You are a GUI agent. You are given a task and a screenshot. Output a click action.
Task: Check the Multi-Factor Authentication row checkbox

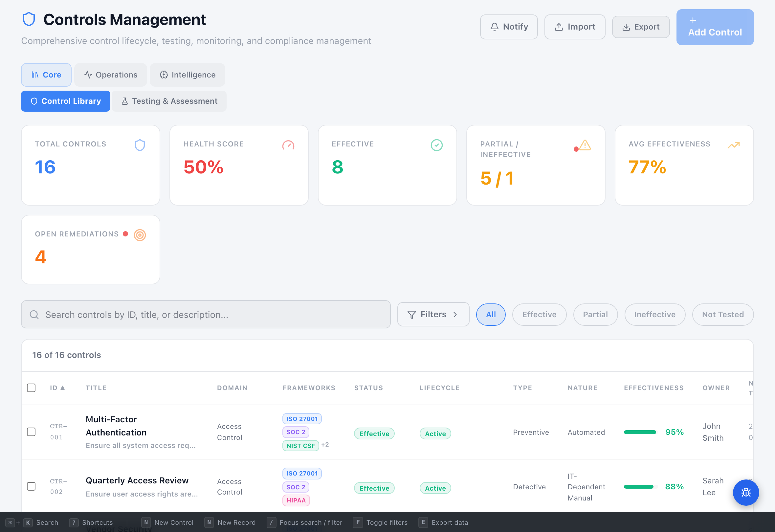pos(31,432)
